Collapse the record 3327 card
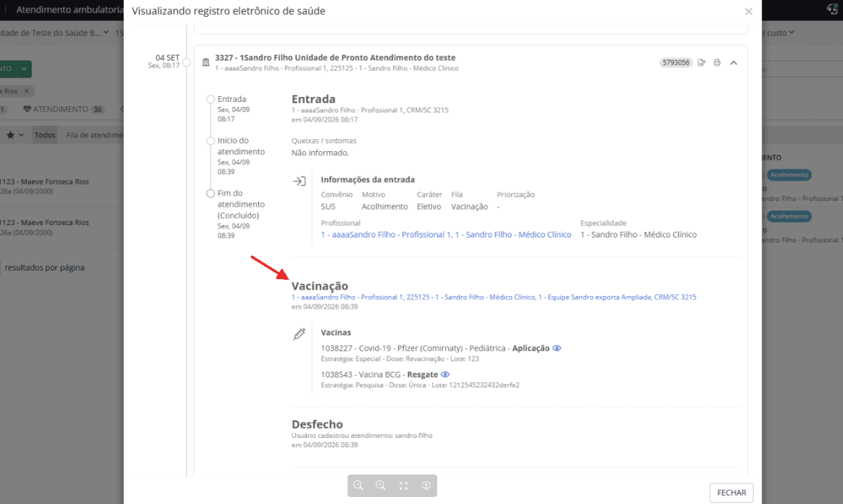This screenshot has width=843, height=504. tap(733, 63)
